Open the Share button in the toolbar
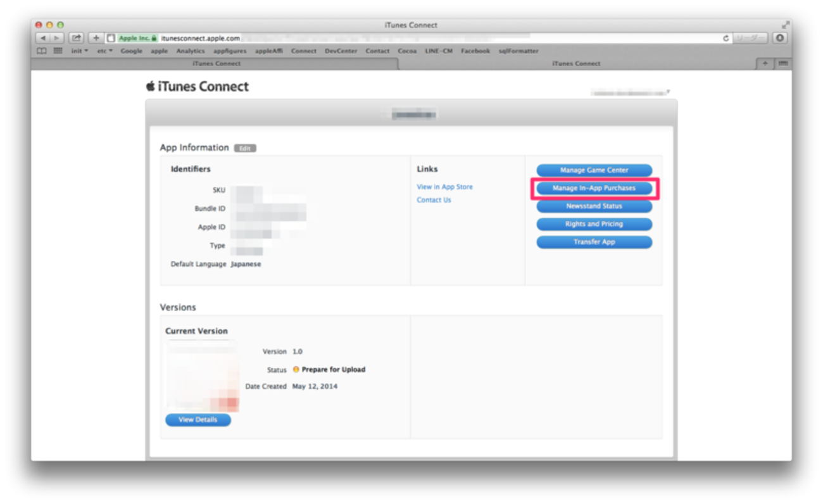 (76, 38)
